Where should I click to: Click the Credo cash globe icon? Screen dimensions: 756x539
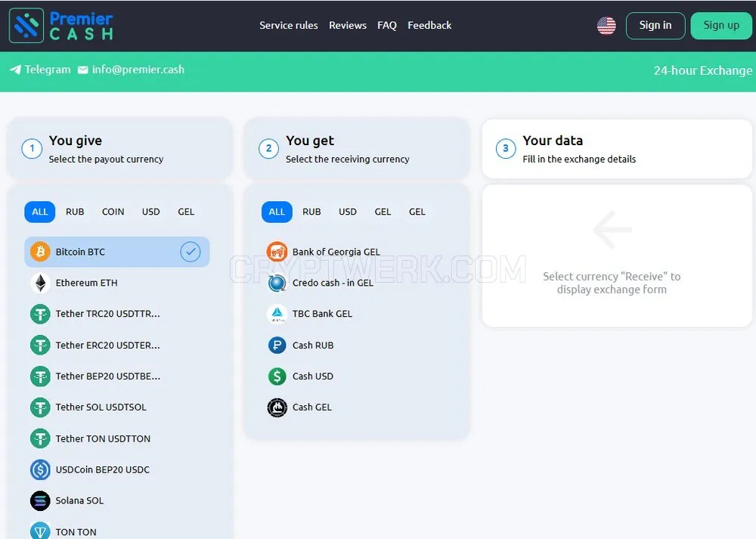277,283
